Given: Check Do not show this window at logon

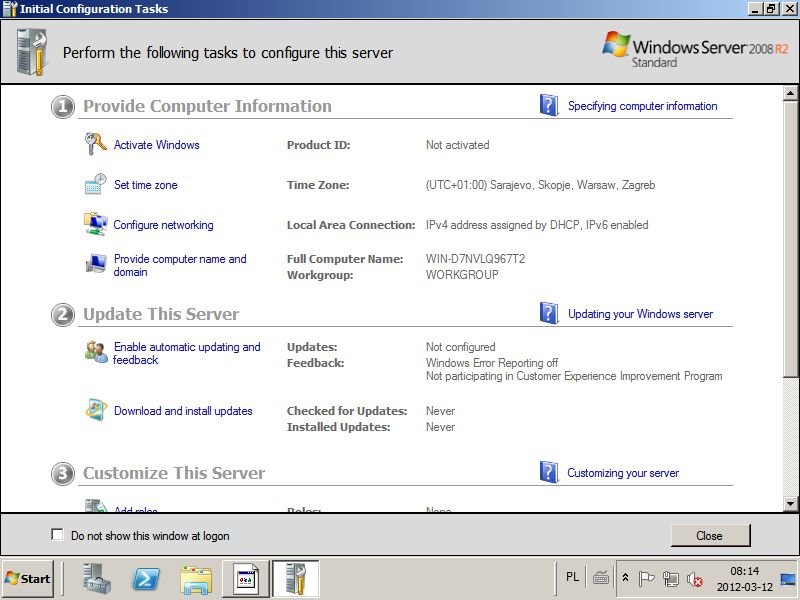Looking at the screenshot, I should [57, 535].
